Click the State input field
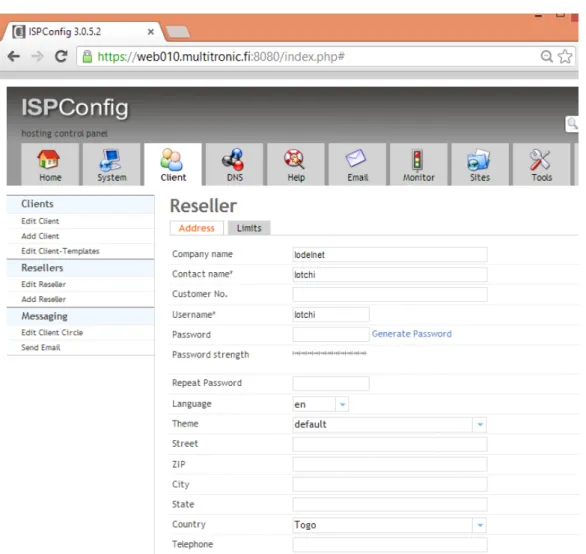This screenshot has height=554, width=586. point(390,504)
